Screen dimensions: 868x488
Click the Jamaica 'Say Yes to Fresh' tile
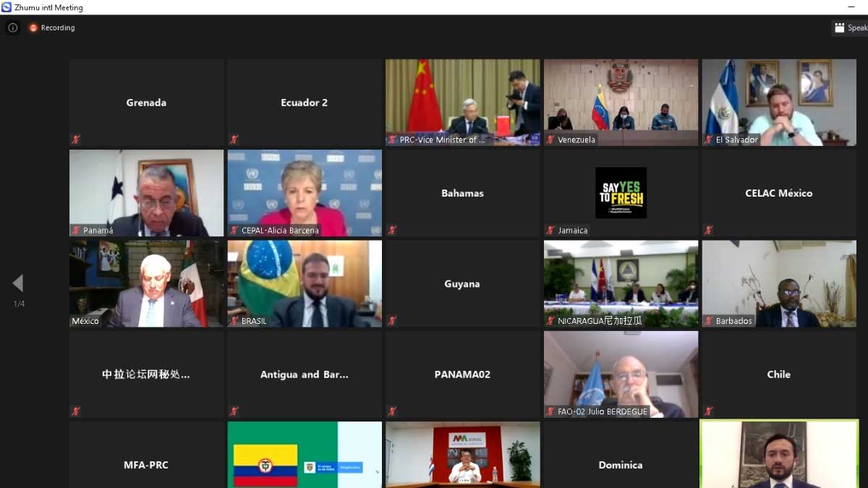pos(621,192)
